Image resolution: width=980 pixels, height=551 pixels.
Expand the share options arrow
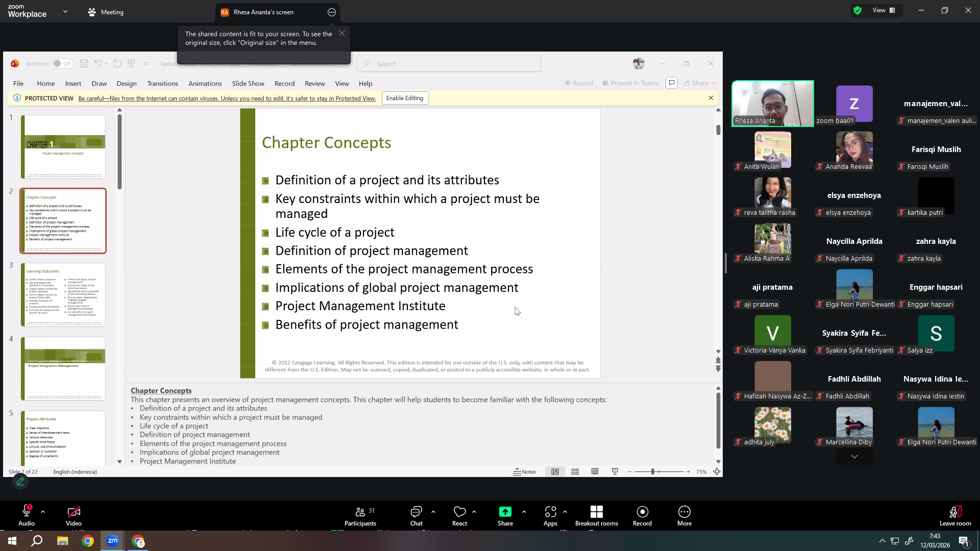pos(524,511)
